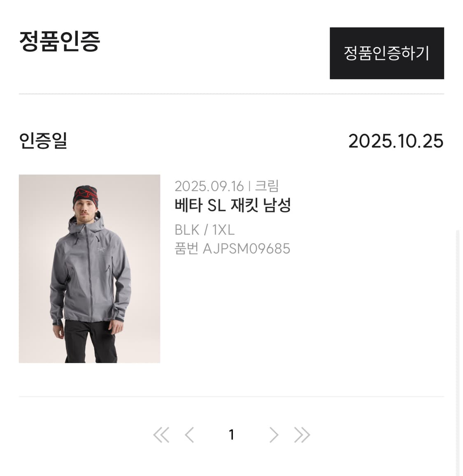
Task: Click the 품번 label text
Action: coord(186,248)
